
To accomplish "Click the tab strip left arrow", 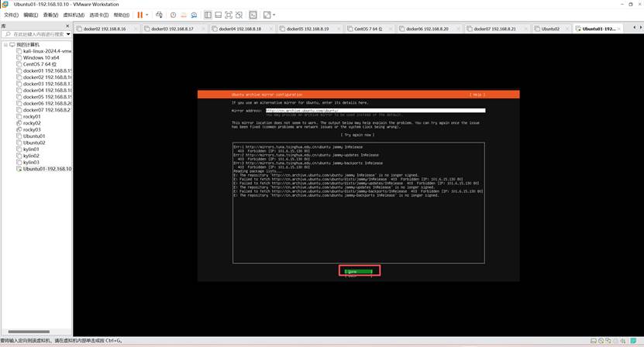I will pyautogui.click(x=635, y=28).
